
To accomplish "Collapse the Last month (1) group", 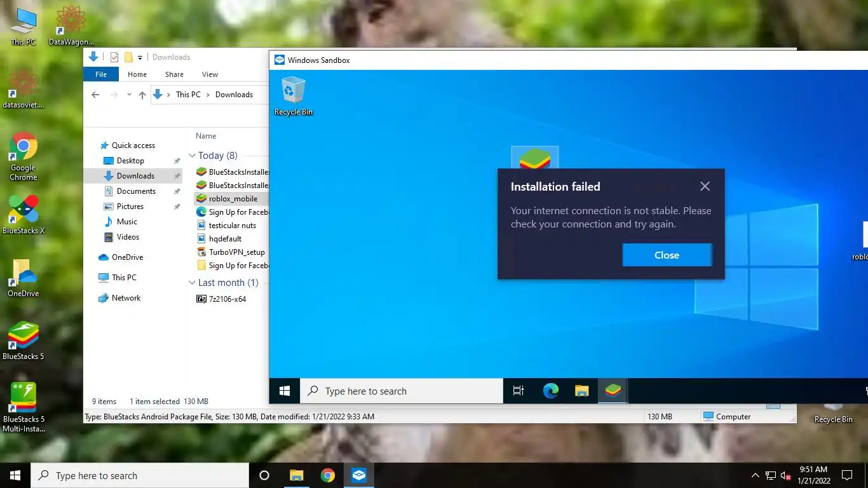I will click(192, 283).
